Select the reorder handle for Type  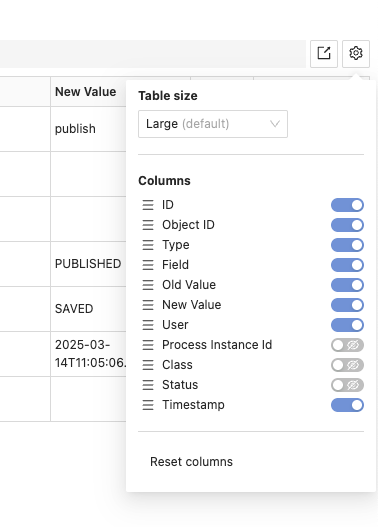pos(148,245)
